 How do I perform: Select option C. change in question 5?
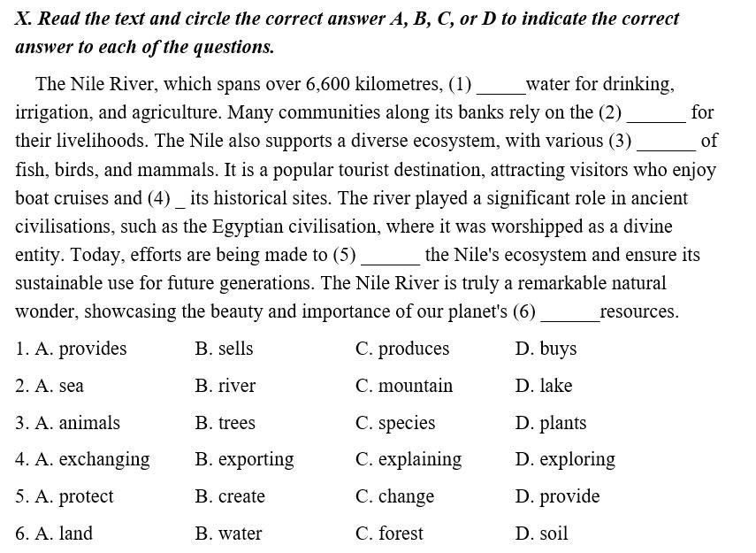click(x=394, y=496)
